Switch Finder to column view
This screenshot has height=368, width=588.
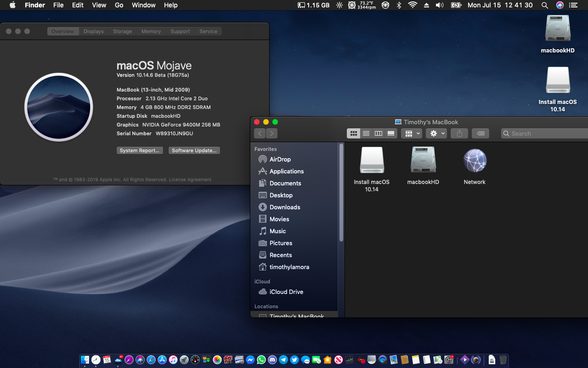[x=379, y=133]
